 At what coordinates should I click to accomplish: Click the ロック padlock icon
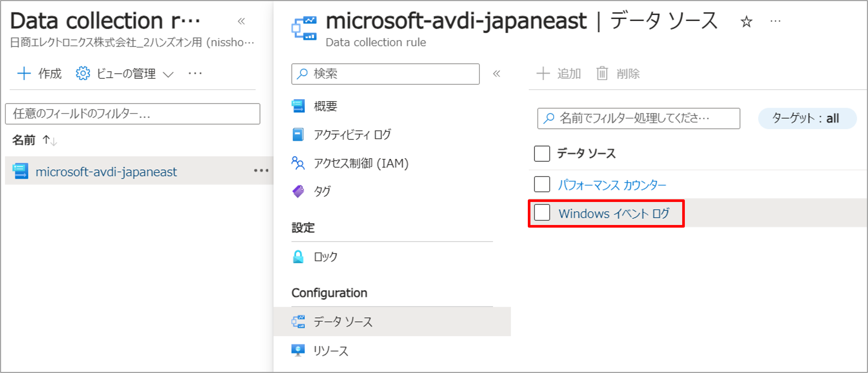point(298,257)
